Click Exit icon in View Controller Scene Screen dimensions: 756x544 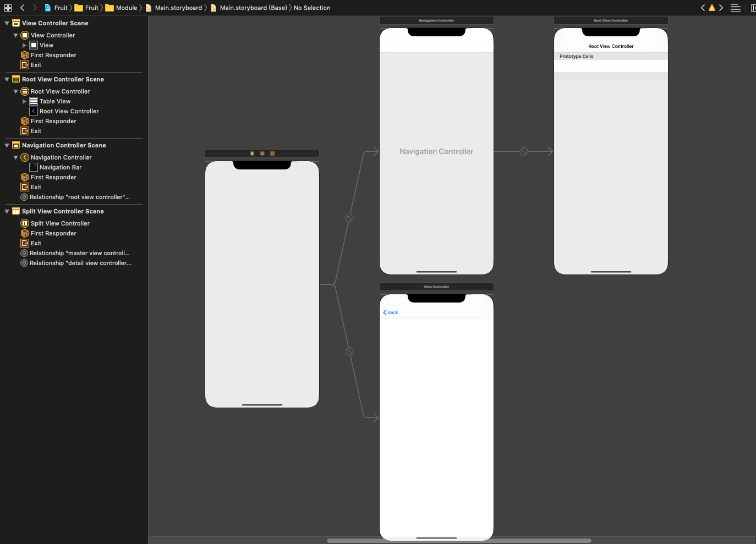(x=25, y=65)
